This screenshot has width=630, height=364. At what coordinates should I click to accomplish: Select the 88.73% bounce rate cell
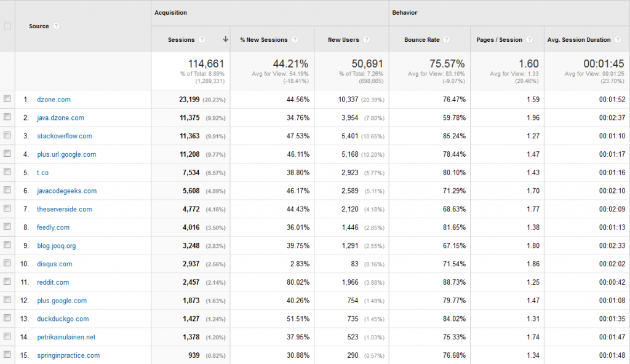455,282
